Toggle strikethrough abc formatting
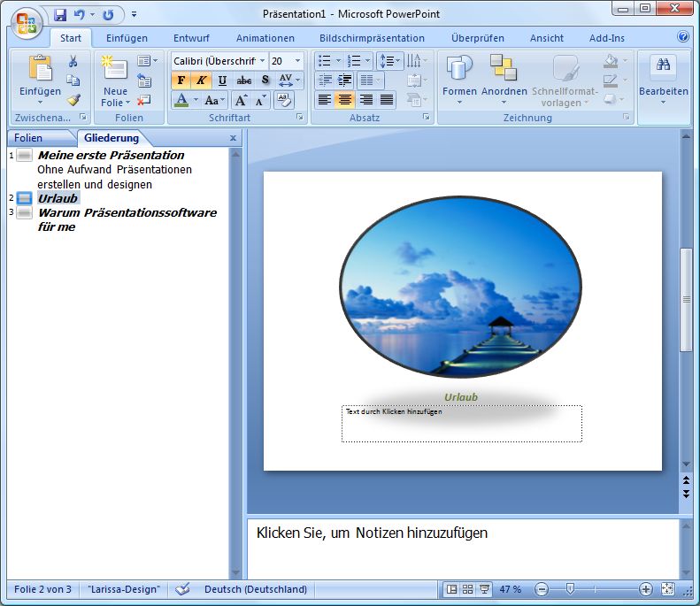The image size is (700, 606). (x=243, y=81)
